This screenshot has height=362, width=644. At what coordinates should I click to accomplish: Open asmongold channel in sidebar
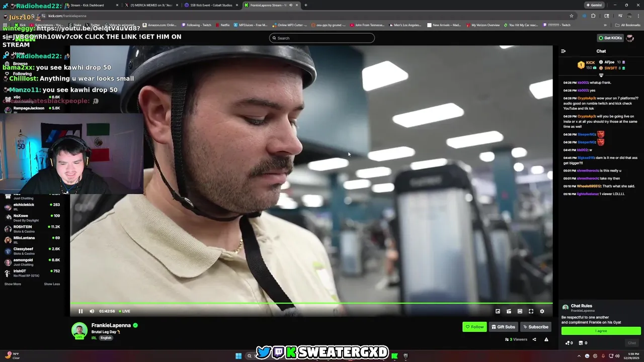tap(32, 261)
